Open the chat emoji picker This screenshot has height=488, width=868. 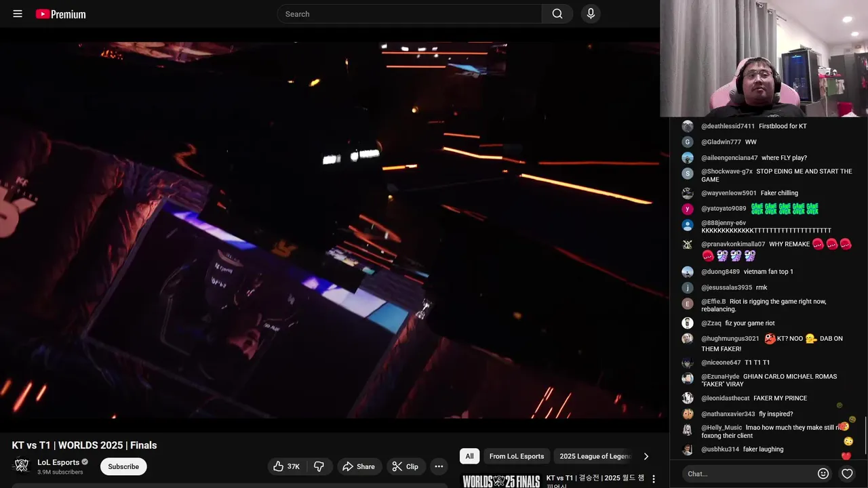pyautogui.click(x=823, y=474)
